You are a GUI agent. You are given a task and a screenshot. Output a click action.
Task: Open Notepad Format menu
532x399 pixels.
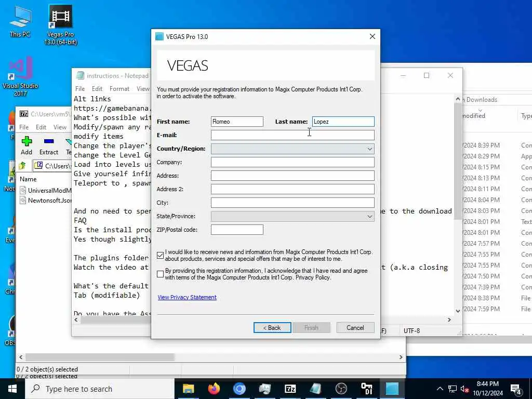point(119,88)
